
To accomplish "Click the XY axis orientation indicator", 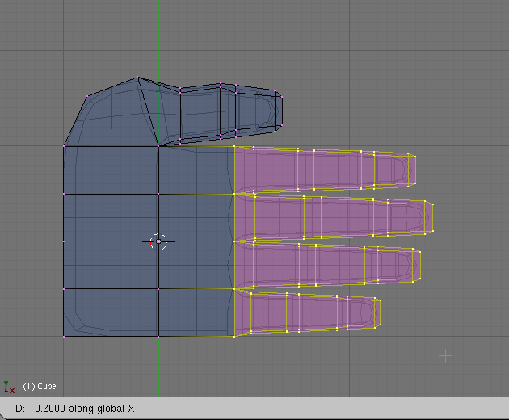I will [x=9, y=387].
